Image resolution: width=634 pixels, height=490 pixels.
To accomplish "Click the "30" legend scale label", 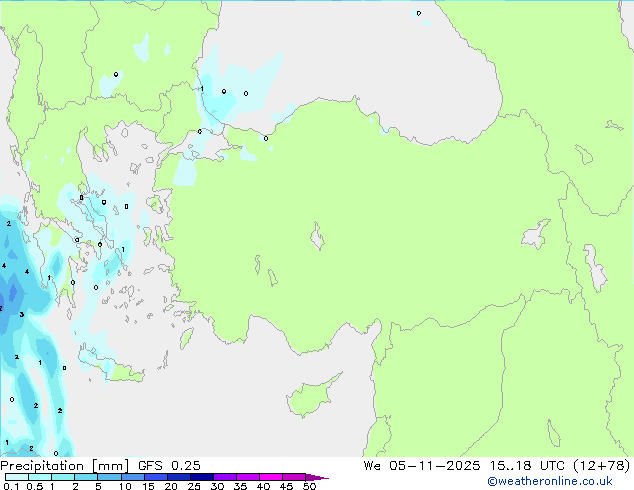I will tap(217, 486).
